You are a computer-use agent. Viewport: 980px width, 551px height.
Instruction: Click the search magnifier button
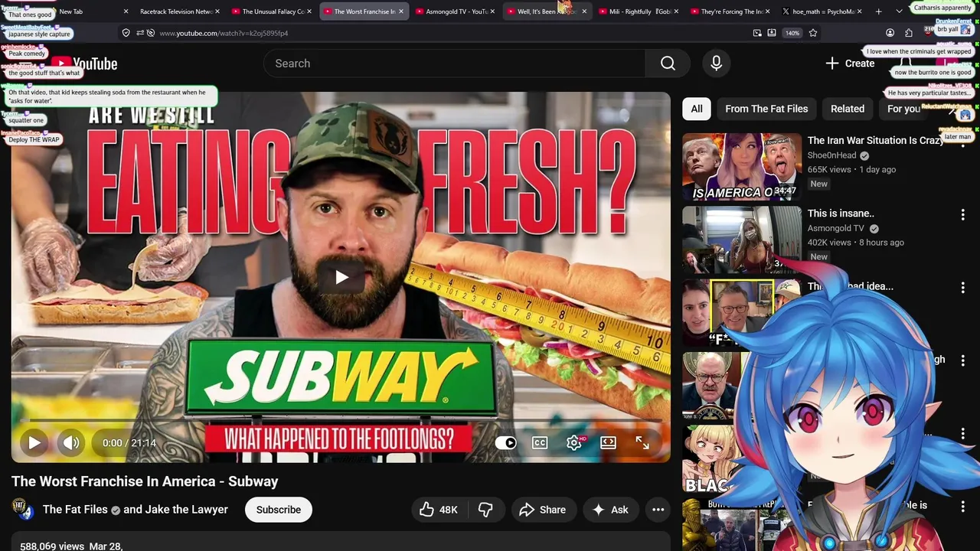(x=668, y=64)
